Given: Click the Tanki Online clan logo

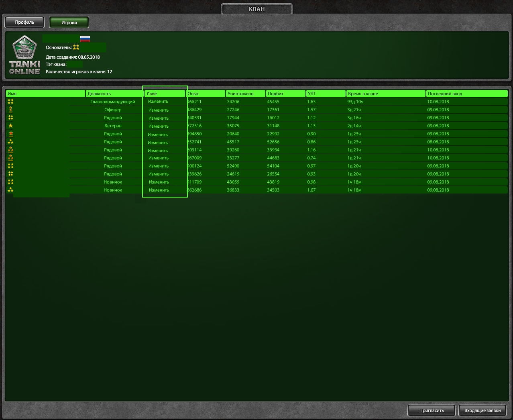Looking at the screenshot, I should pos(24,55).
